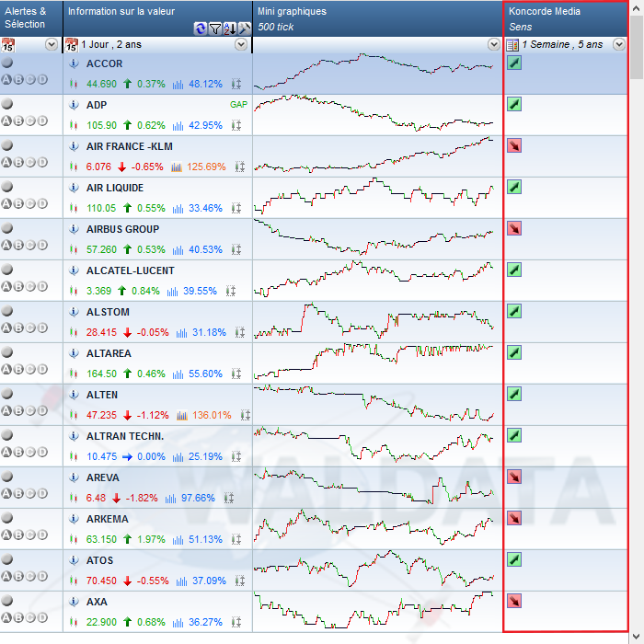Click calendar icon in Alertes & Sélection column

(7, 44)
